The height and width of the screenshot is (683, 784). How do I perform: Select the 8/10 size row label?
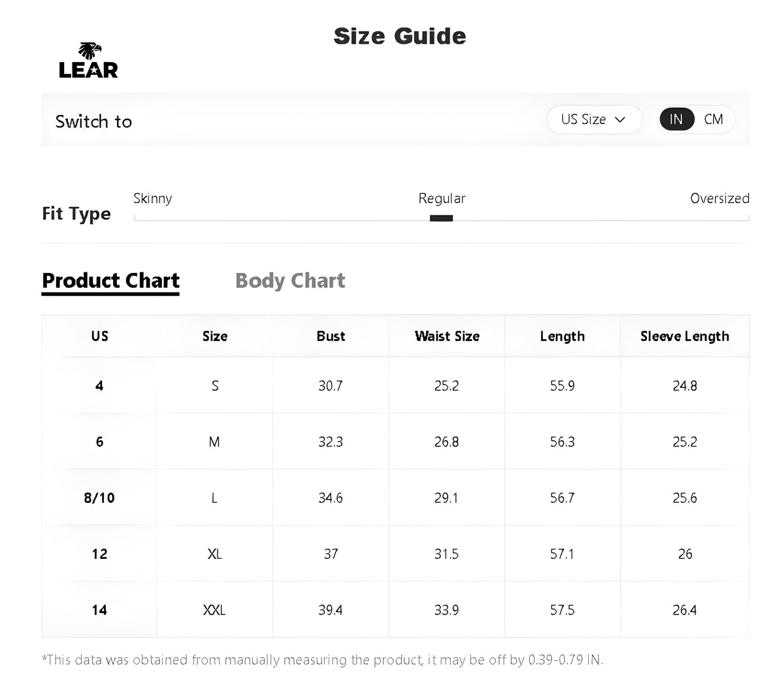[x=99, y=498]
